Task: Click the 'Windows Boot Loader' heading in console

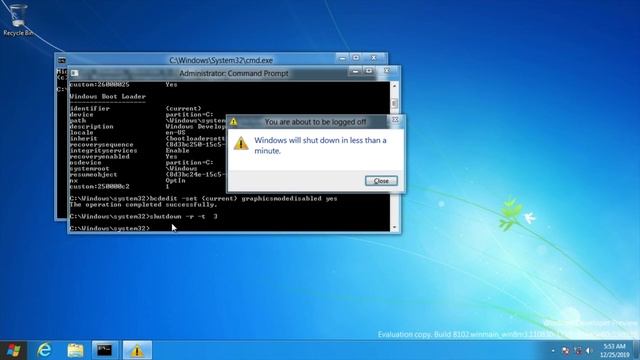Action: pos(108,96)
